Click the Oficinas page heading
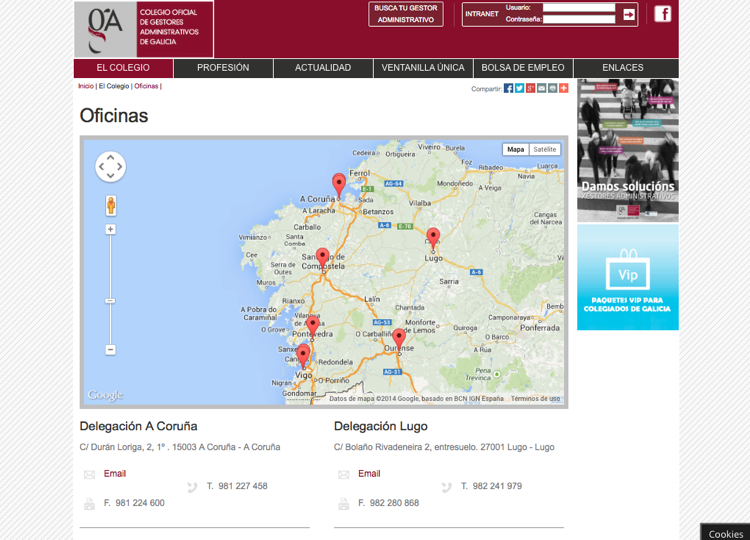The image size is (750, 540). tap(114, 116)
